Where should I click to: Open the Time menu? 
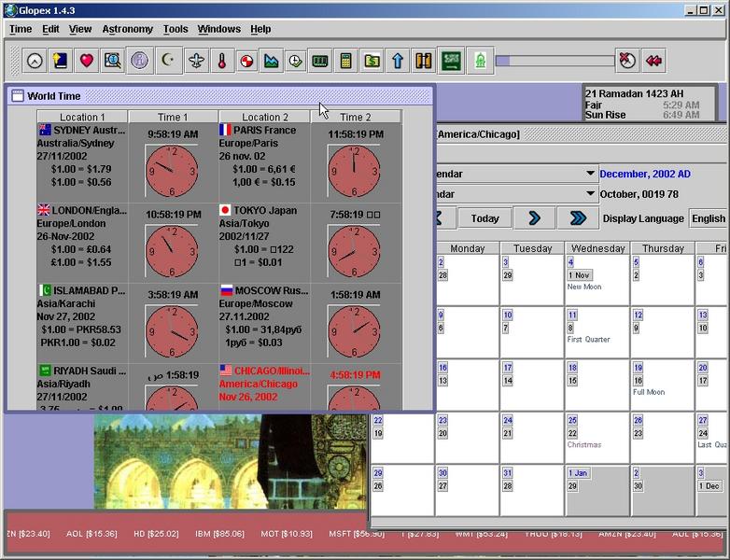point(21,29)
